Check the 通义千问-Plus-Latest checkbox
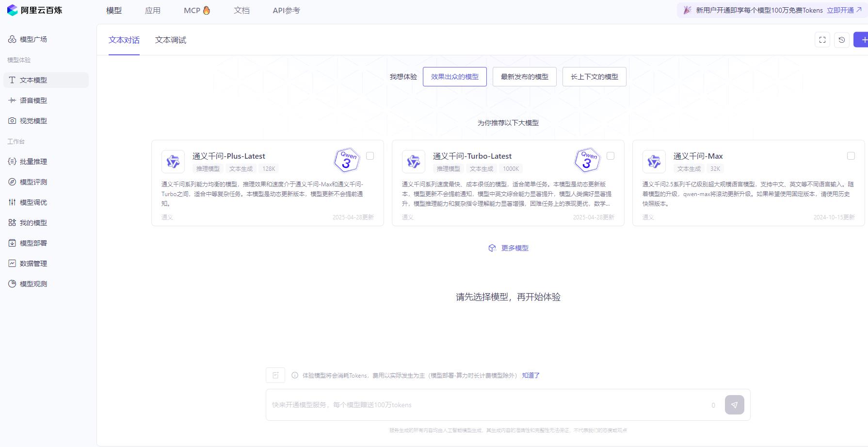 370,156
